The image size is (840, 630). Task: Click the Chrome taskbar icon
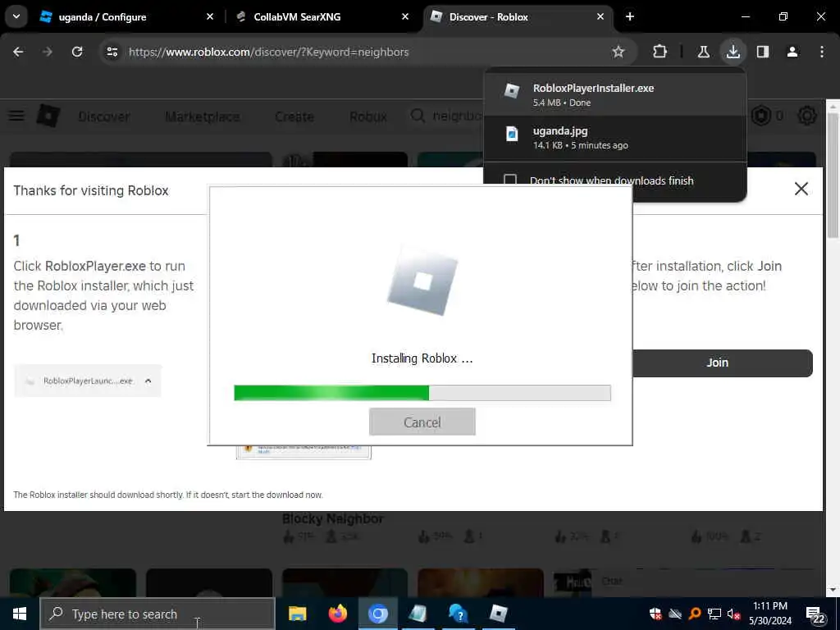[x=377, y=614]
